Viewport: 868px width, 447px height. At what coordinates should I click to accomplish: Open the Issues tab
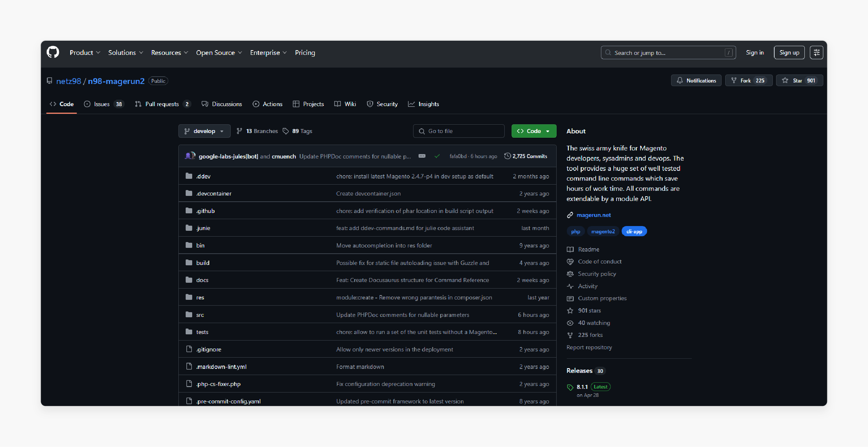click(104, 104)
